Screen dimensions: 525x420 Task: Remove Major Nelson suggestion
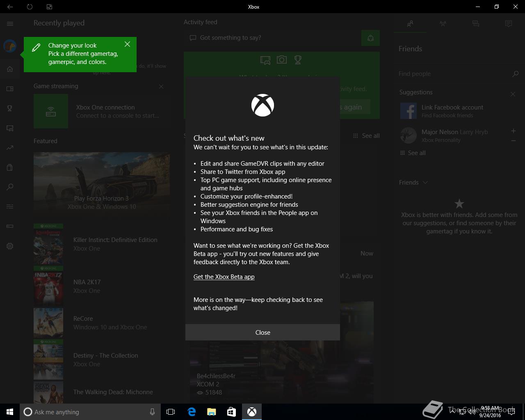coord(513,141)
